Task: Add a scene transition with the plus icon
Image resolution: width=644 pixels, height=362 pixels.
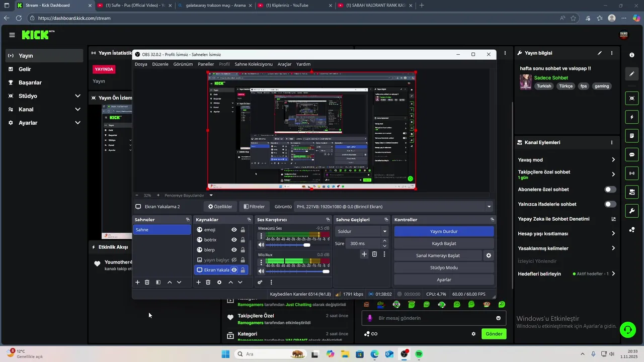Action: tap(364, 254)
